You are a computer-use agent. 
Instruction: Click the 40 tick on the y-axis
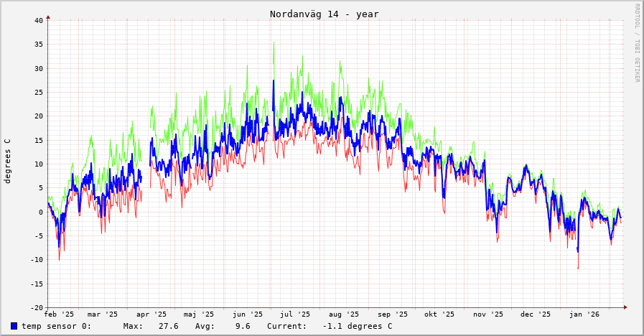tap(39, 20)
